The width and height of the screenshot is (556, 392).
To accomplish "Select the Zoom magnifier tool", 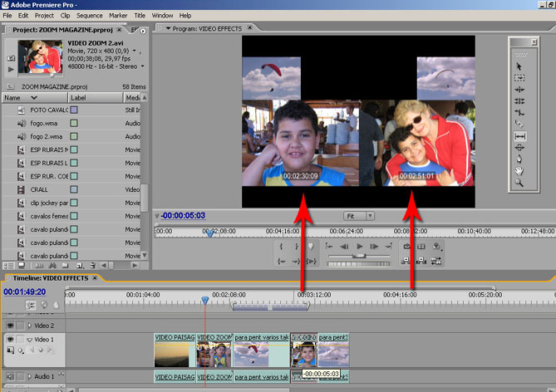I will tap(519, 182).
